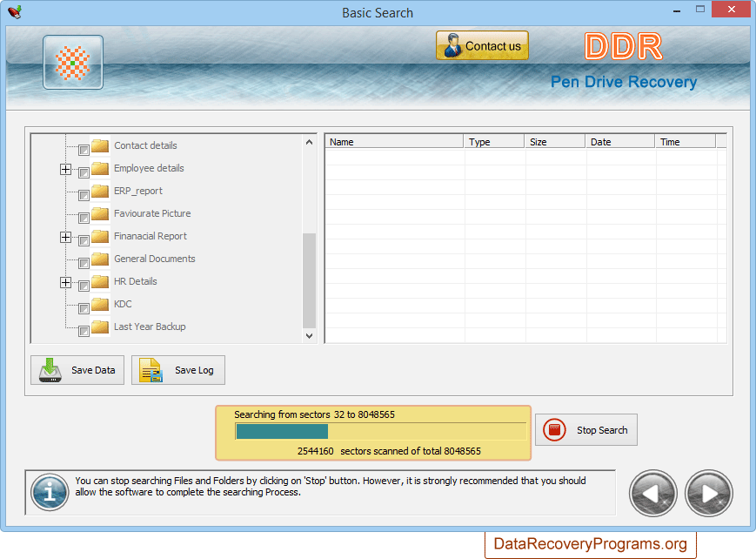Toggle the Employee details checkbox
The width and height of the screenshot is (756, 559).
point(84,172)
